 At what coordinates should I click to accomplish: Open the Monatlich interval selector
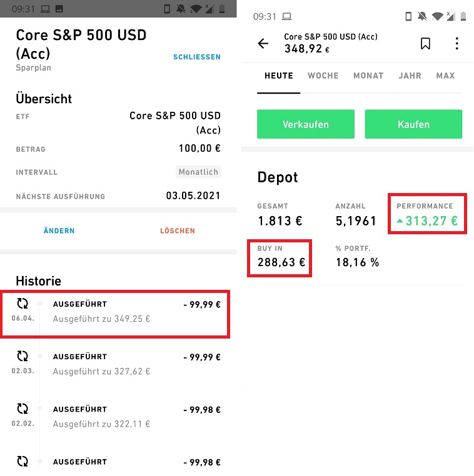click(198, 172)
